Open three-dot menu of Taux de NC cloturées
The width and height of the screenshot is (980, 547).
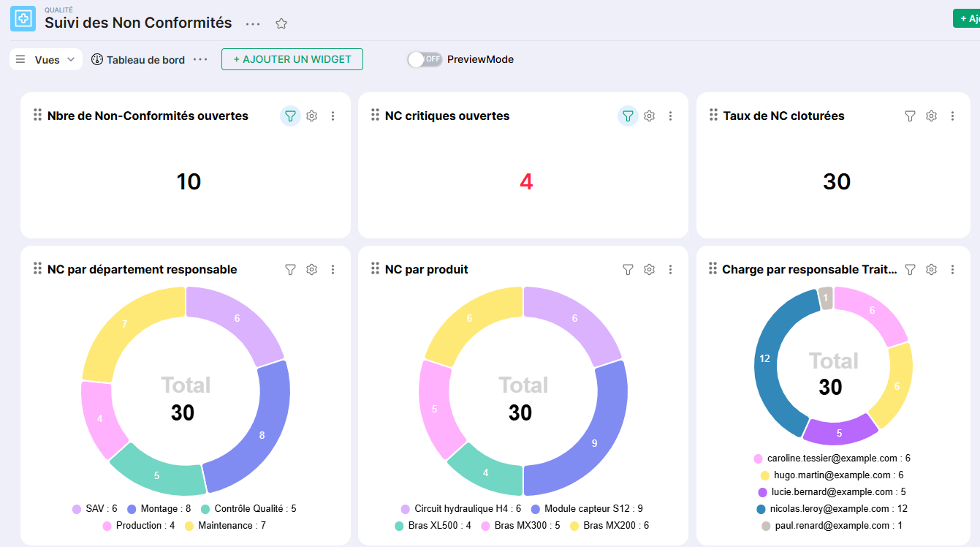click(x=952, y=116)
